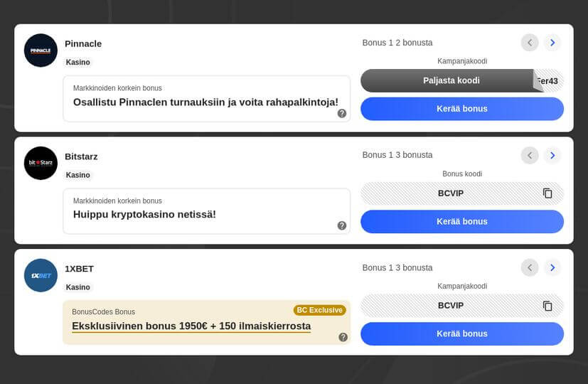This screenshot has width=588, height=384.
Task: Show next Pinnacle bonus with right arrow
Action: [x=552, y=43]
